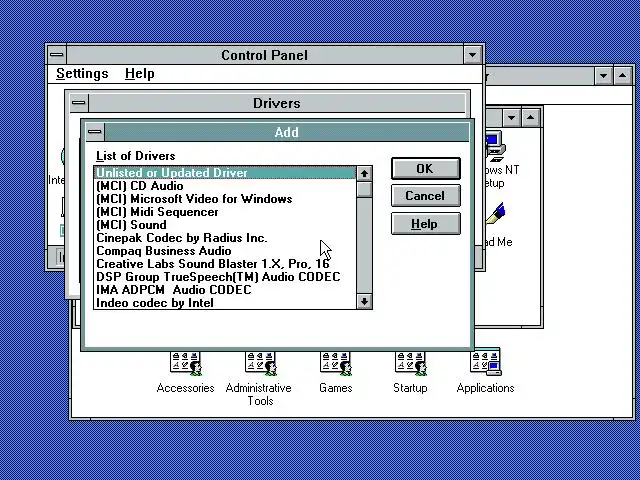640x480 pixels.
Task: Maximize the Program Manager window
Action: pos(622,76)
